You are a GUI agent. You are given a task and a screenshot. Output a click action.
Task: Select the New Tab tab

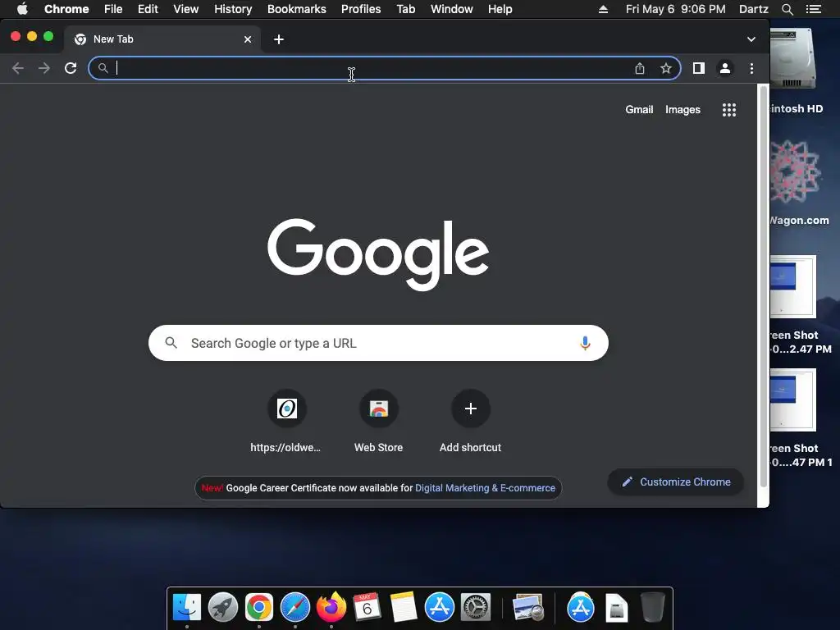(163, 39)
